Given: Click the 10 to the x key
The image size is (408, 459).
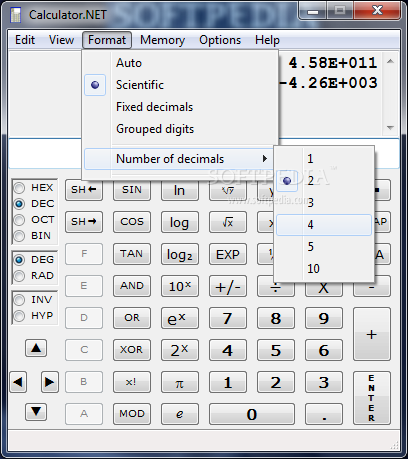Looking at the screenshot, I should [180, 286].
